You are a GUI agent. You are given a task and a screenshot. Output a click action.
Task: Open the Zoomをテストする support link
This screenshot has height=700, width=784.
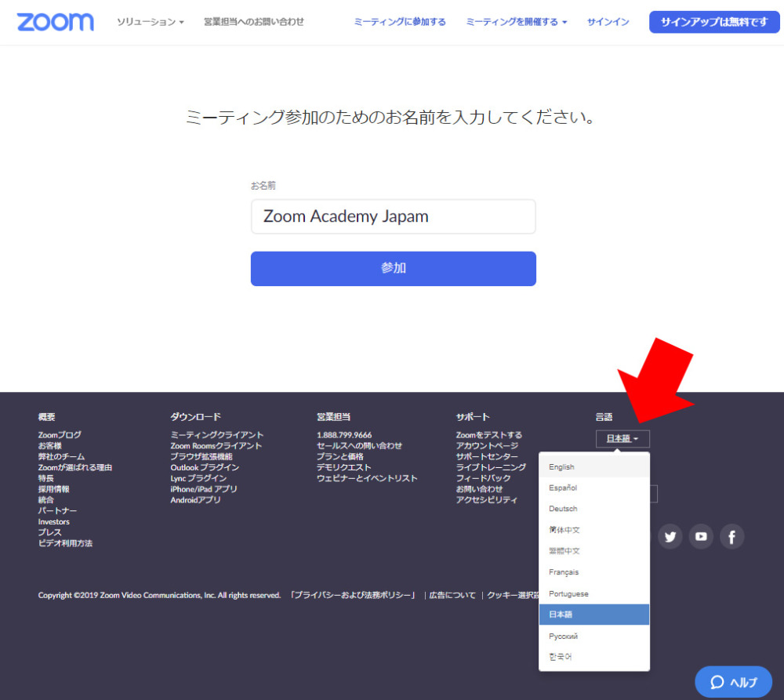pyautogui.click(x=488, y=435)
